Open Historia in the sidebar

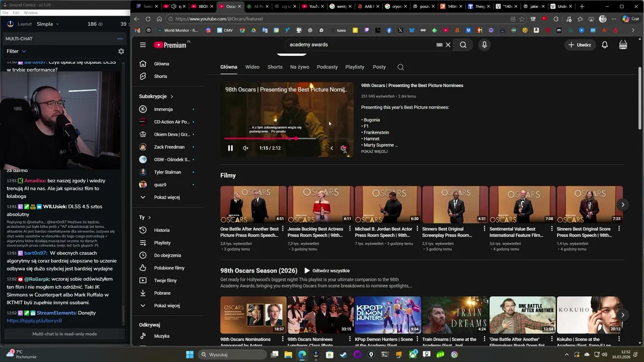[x=162, y=230]
